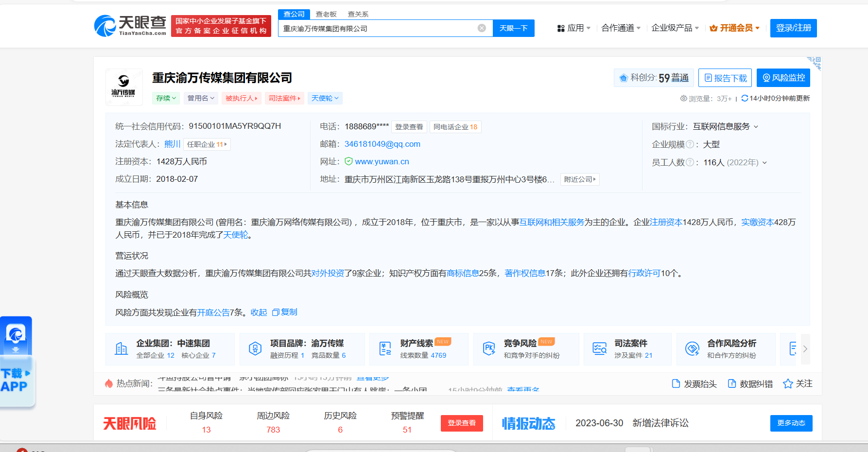Click the 登录/注册 button
The width and height of the screenshot is (868, 452).
(x=794, y=28)
